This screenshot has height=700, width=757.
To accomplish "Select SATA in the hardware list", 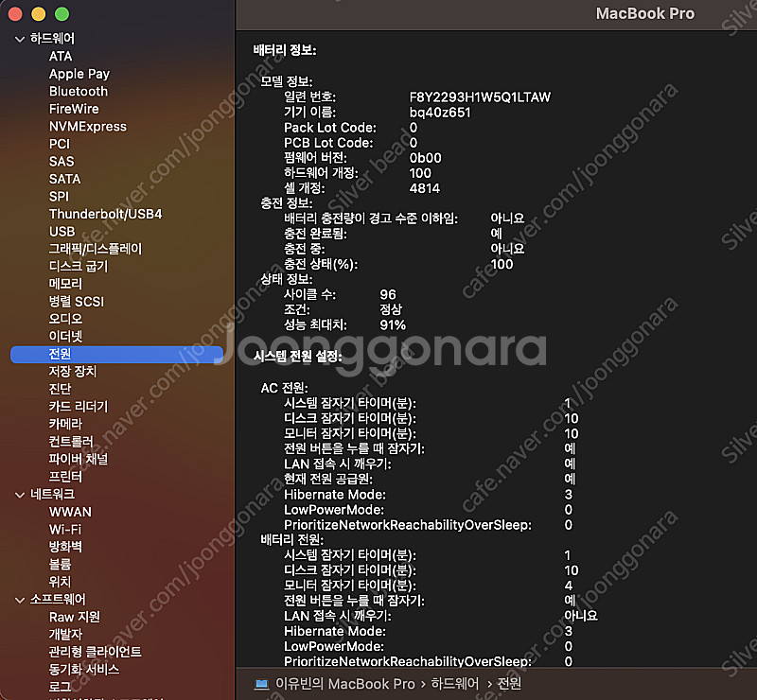I will pos(64,179).
